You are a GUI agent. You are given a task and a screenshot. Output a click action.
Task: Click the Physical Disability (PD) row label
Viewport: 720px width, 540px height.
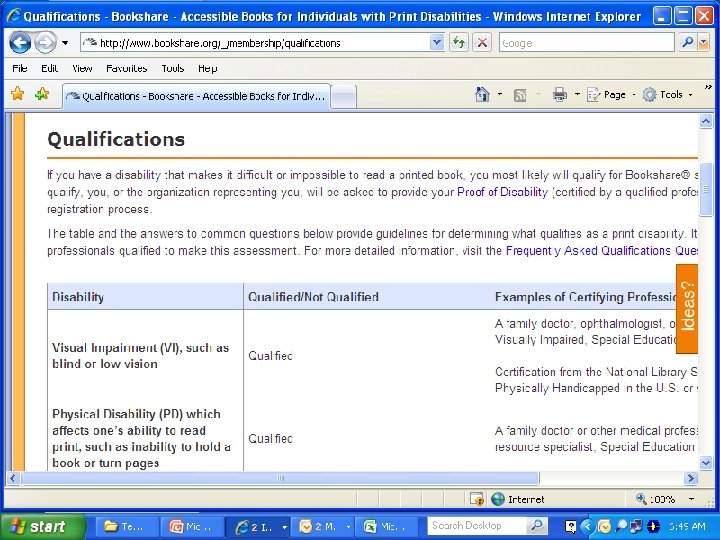[x=141, y=438]
